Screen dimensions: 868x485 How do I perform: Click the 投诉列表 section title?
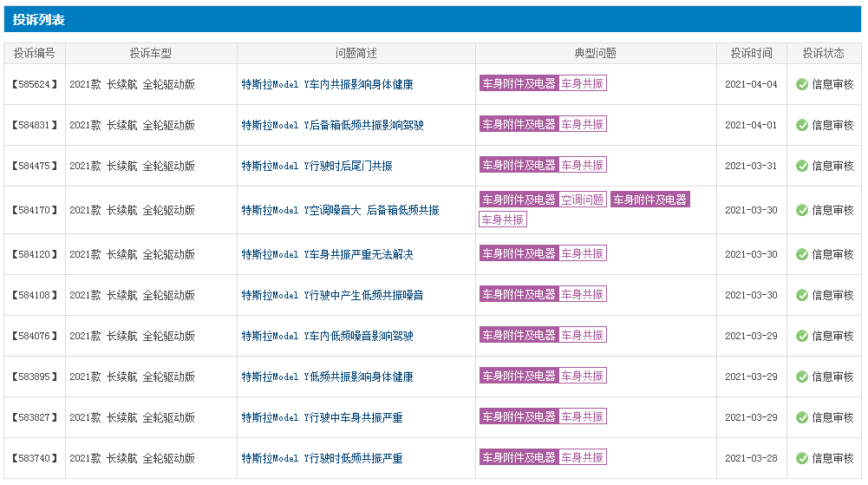click(x=39, y=20)
